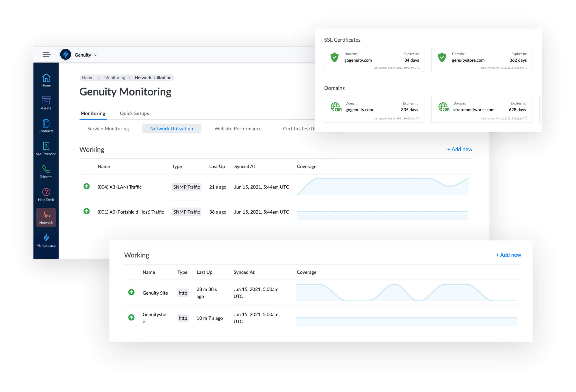Viewport: 576px width, 392px height.
Task: Click the shield icon on the gogenuity.com SSL card
Action: coord(334,58)
